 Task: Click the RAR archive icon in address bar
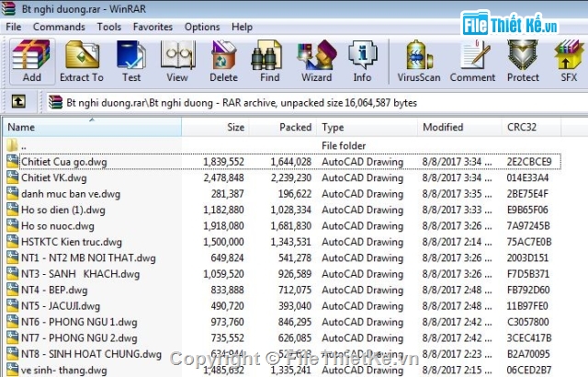point(55,102)
